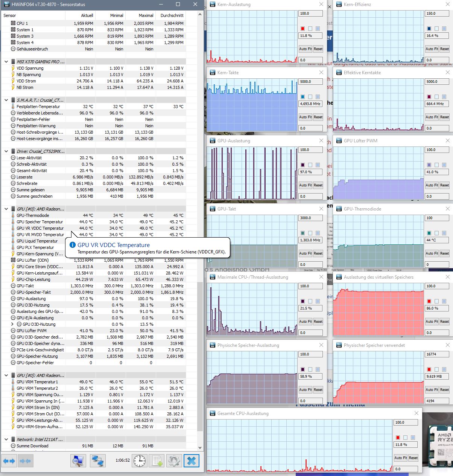
Task: Click the chip icon of MSI X370 GAMING PRO group
Action: 13,62
